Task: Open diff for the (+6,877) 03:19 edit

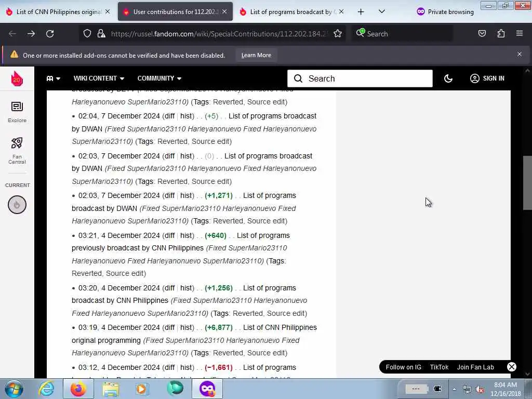Action: click(169, 328)
